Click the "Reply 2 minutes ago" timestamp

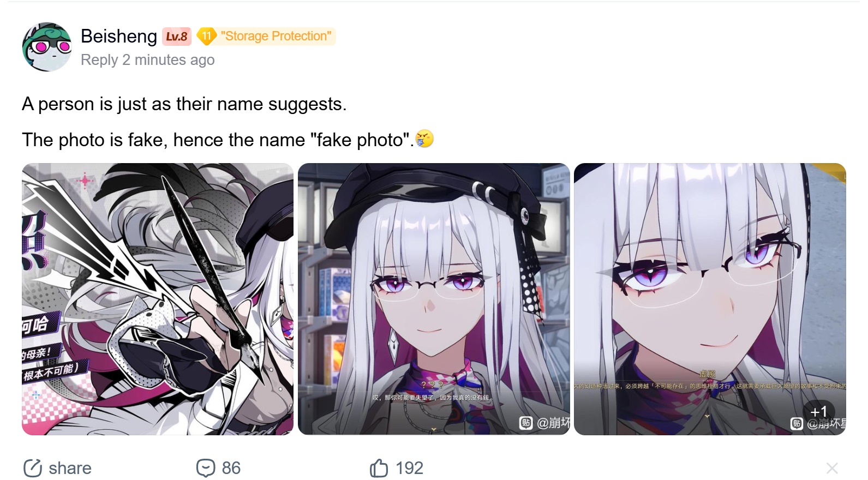click(x=147, y=60)
